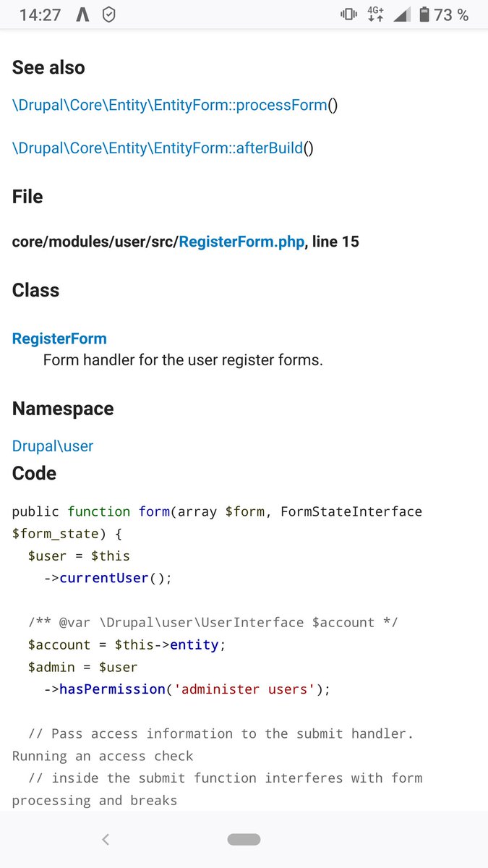Tap the 14:27 clock in status bar

click(x=40, y=14)
